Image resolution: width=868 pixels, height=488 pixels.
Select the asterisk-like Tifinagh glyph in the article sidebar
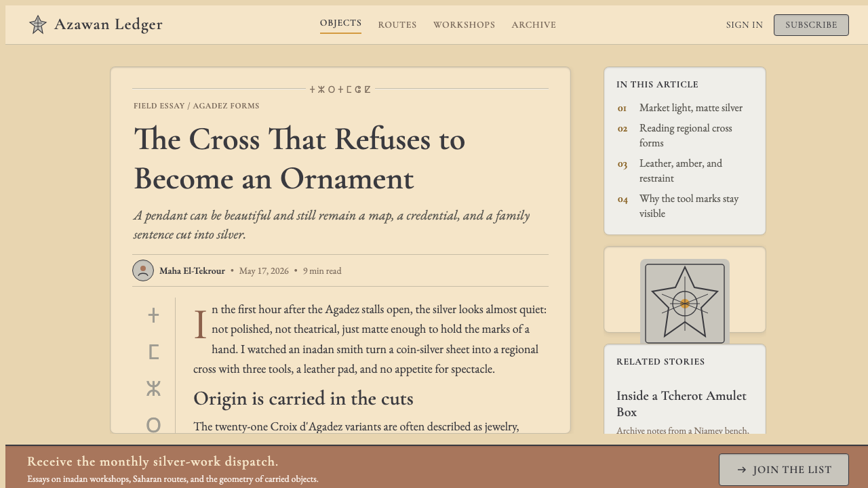(x=154, y=388)
